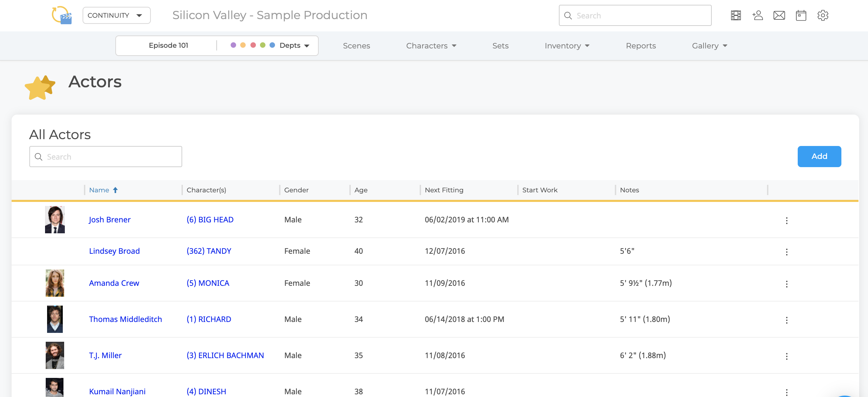Open row menu for T.J. Miller
The image size is (868, 397).
click(x=787, y=356)
